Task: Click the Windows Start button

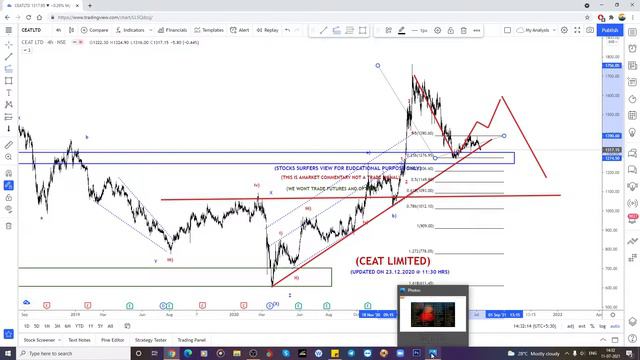Action: [x=8, y=353]
